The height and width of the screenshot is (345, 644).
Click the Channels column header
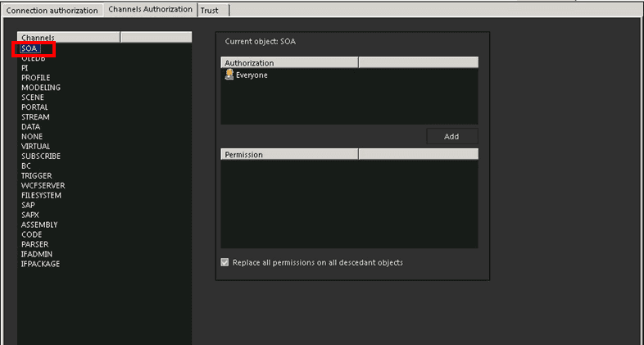[x=69, y=38]
